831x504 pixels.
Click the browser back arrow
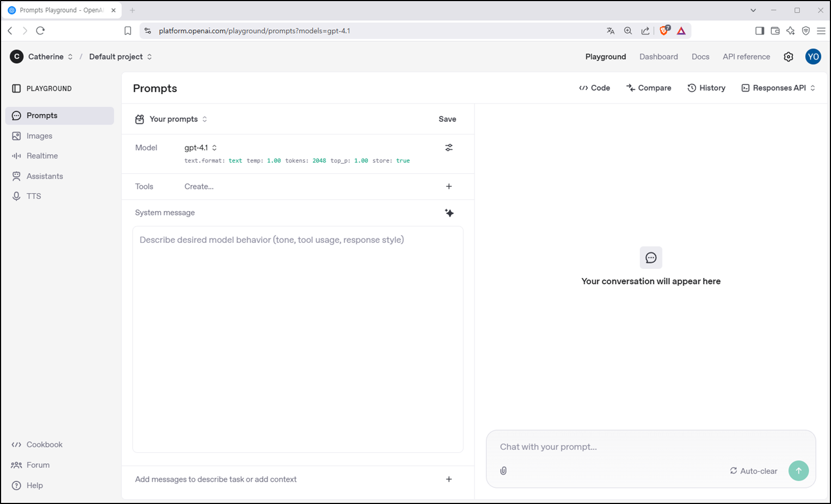point(10,30)
